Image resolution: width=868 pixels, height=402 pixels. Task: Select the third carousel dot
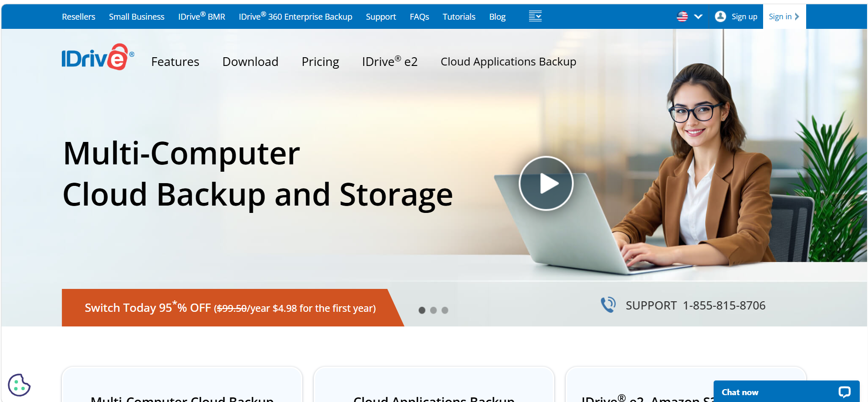point(445,310)
